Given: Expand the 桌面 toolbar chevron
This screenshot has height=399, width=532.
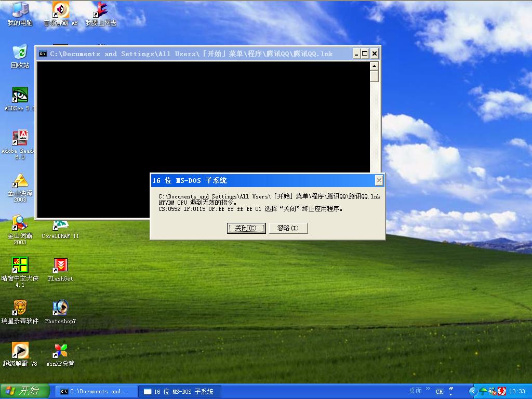Looking at the screenshot, I should pyautogui.click(x=428, y=389).
